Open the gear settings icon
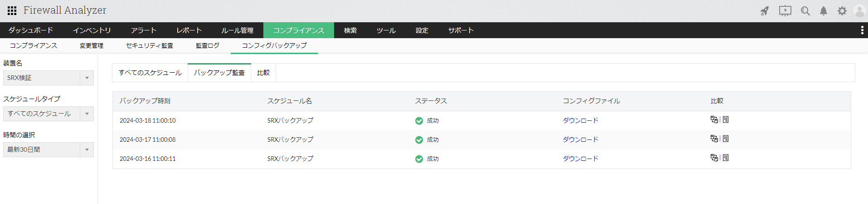 tap(842, 11)
